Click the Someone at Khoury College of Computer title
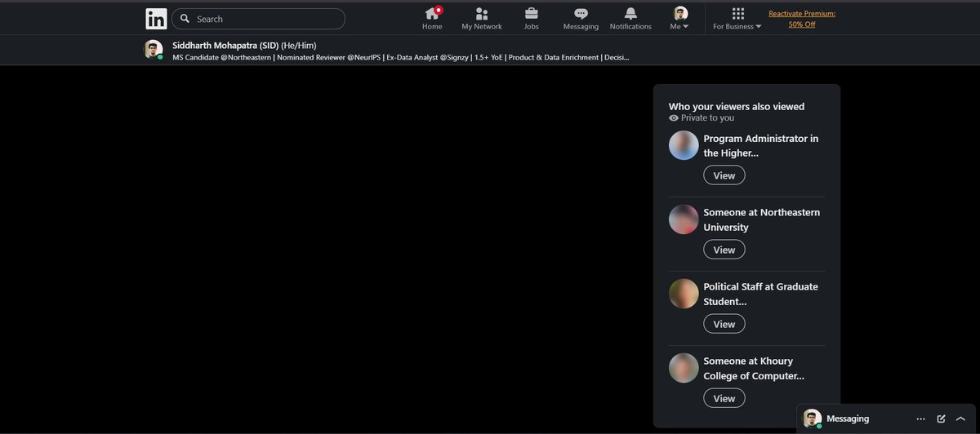980x434 pixels. [754, 368]
